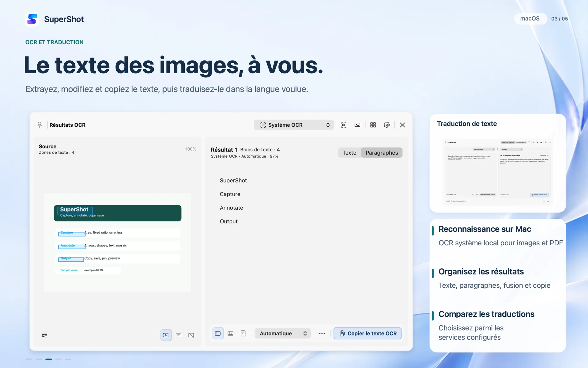This screenshot has width=588, height=368.
Task: Select the document-only layout icon
Action: [243, 333]
